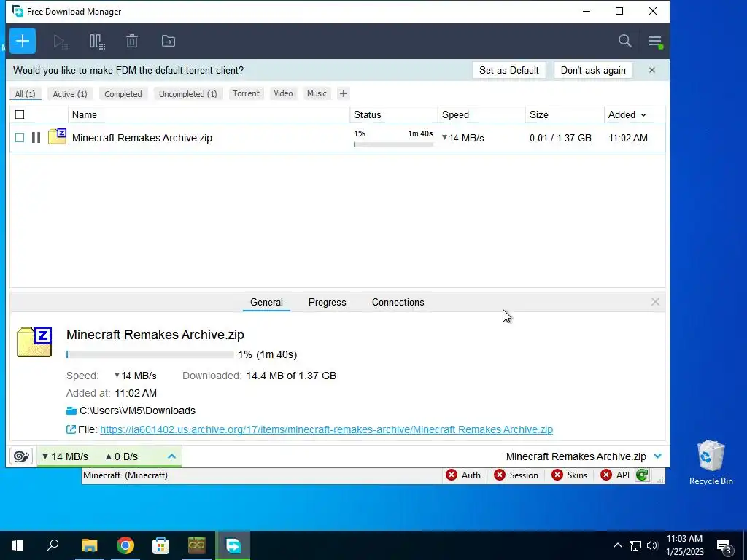
Task: Add a new download with plus button
Action: pyautogui.click(x=23, y=41)
